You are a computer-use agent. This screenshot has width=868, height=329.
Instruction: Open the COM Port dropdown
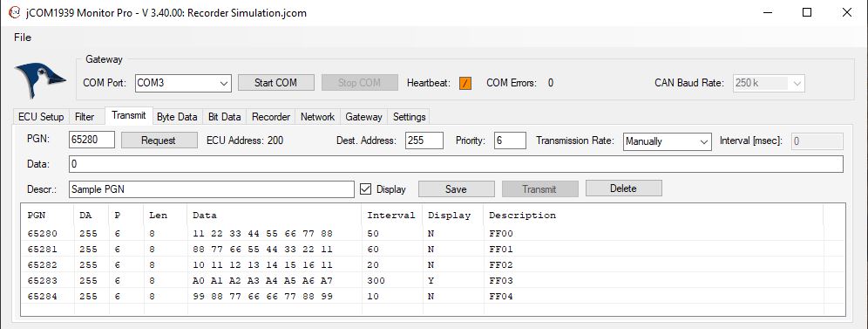pos(183,83)
